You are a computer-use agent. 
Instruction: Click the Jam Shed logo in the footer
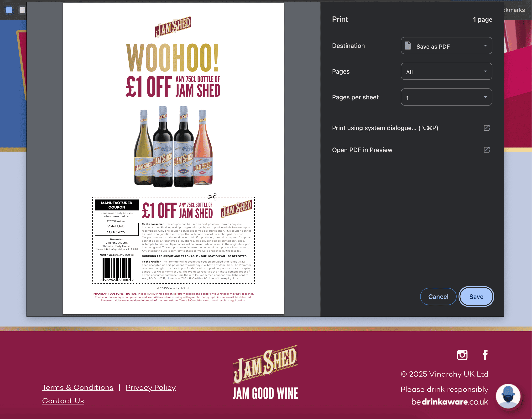click(x=266, y=364)
